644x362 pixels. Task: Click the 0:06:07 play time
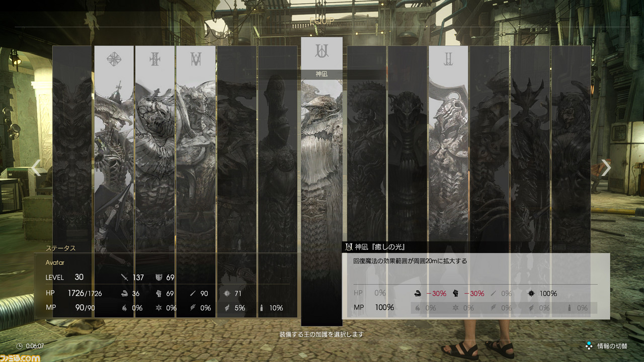34,346
